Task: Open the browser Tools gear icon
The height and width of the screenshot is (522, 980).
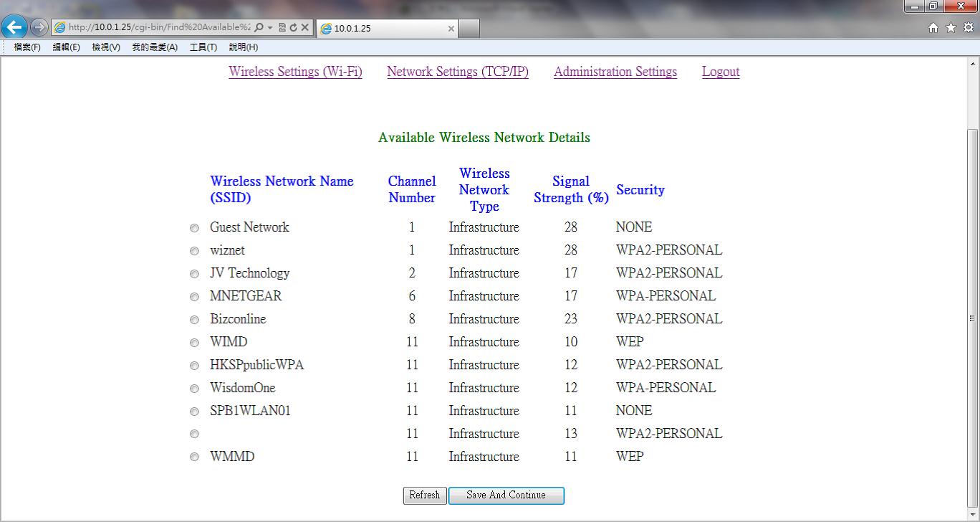Action: (x=969, y=27)
